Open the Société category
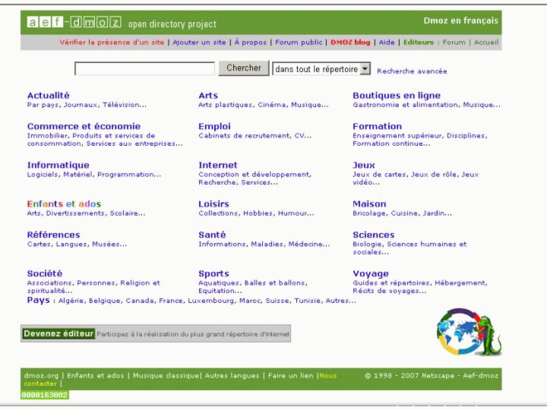The width and height of the screenshot is (547, 410). tap(45, 273)
